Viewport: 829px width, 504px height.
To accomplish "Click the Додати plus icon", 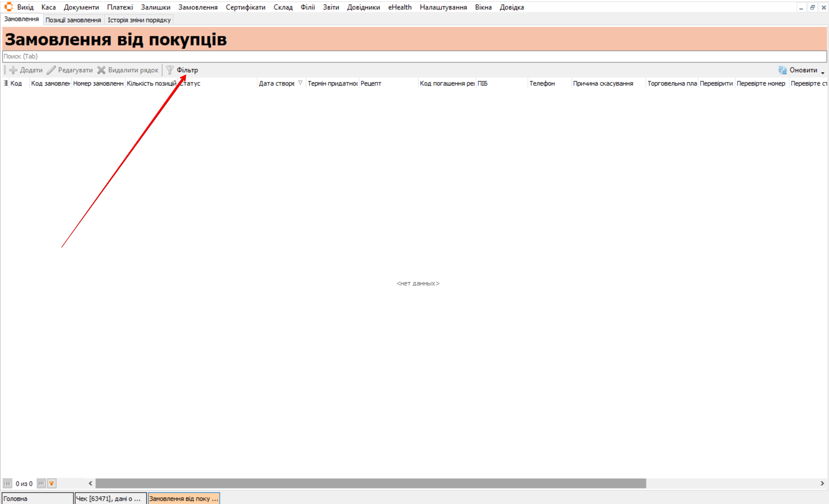I will pos(13,70).
